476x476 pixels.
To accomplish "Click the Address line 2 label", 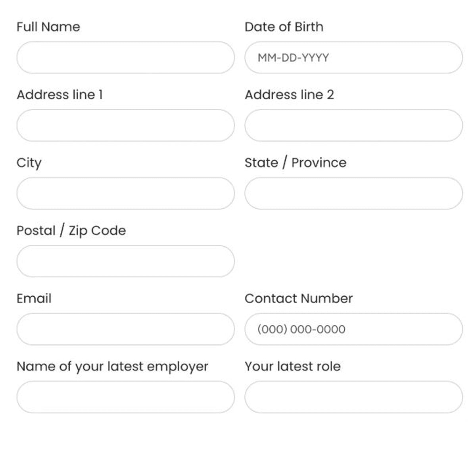I will click(x=289, y=94).
